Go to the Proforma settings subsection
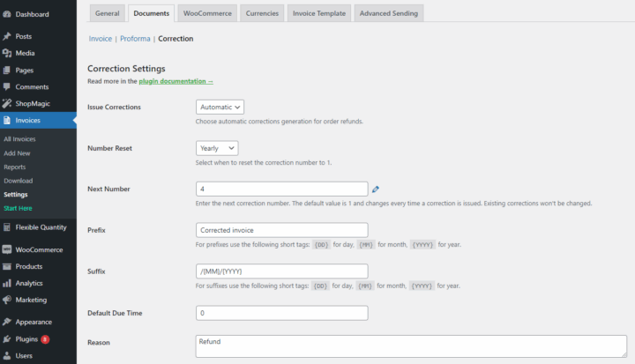 tap(135, 39)
